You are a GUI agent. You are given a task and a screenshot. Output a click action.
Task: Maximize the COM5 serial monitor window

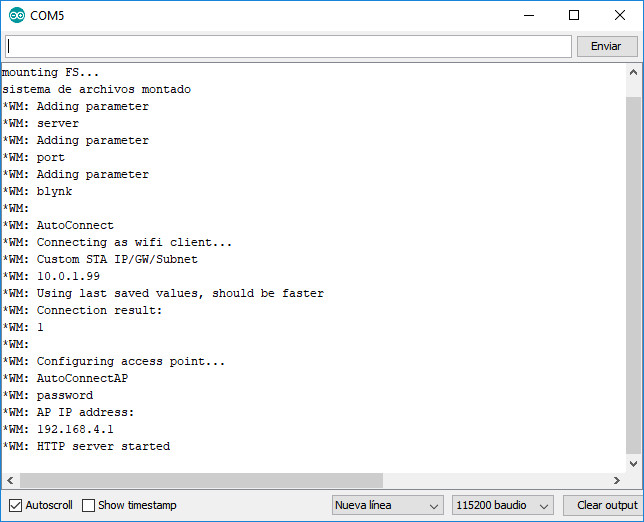click(x=573, y=15)
